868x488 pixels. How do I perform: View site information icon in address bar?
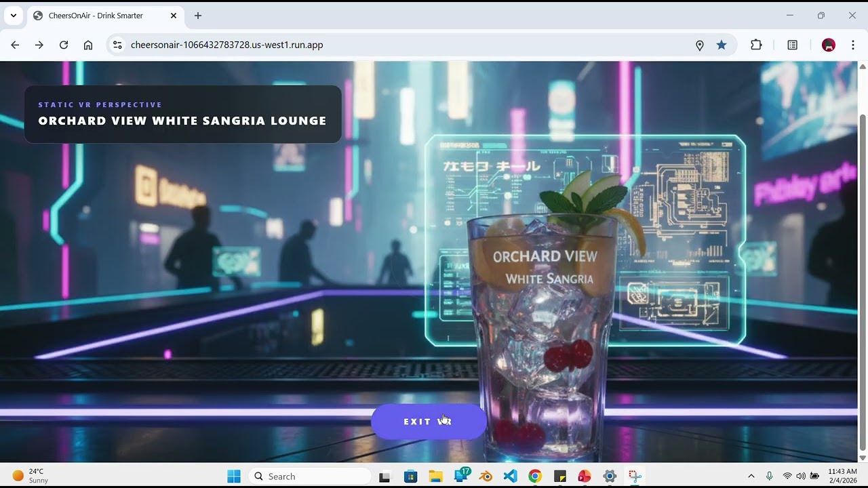pos(117,45)
